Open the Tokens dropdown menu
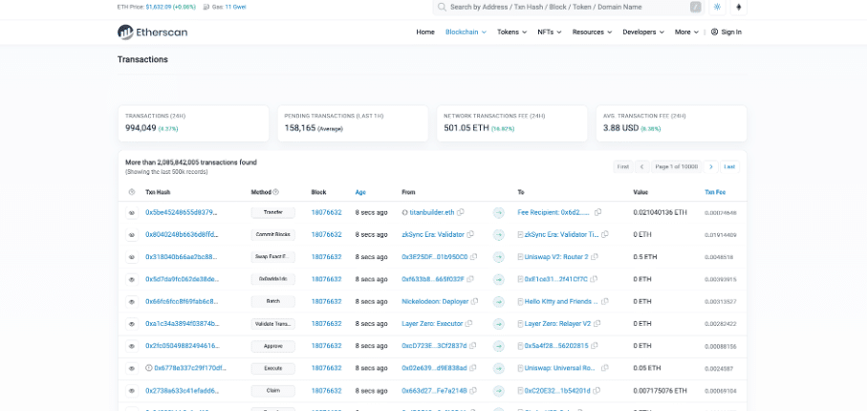The image size is (868, 411). click(511, 32)
